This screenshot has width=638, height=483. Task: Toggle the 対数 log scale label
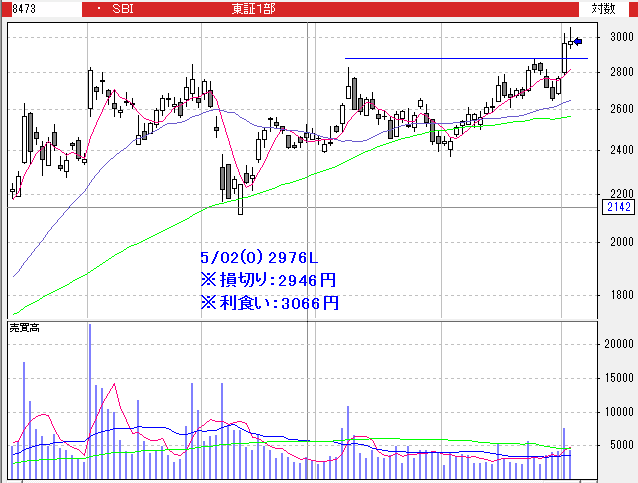click(x=603, y=8)
